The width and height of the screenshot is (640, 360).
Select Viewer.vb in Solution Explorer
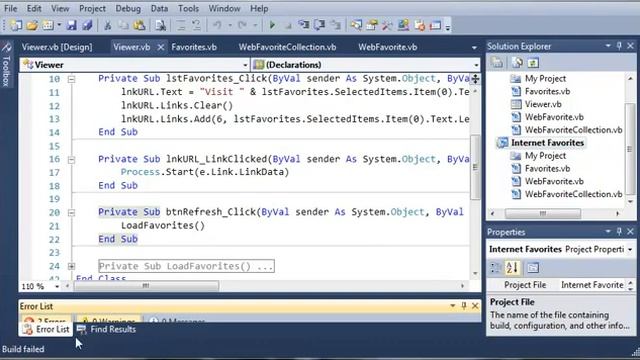click(543, 104)
